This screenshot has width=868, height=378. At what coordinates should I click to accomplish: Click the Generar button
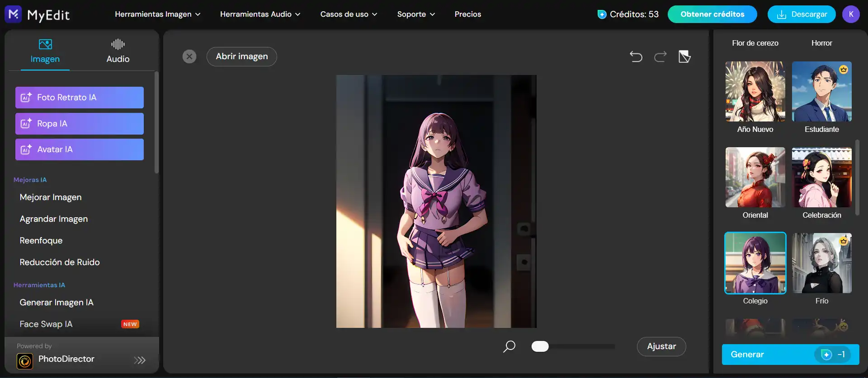tap(791, 355)
